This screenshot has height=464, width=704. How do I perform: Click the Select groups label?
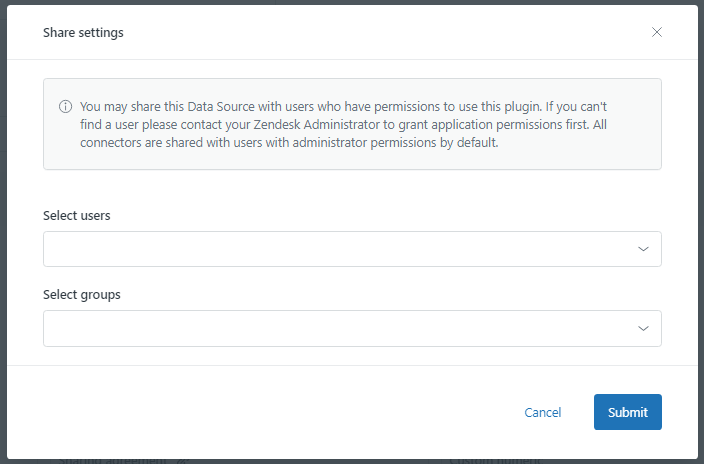(x=82, y=295)
